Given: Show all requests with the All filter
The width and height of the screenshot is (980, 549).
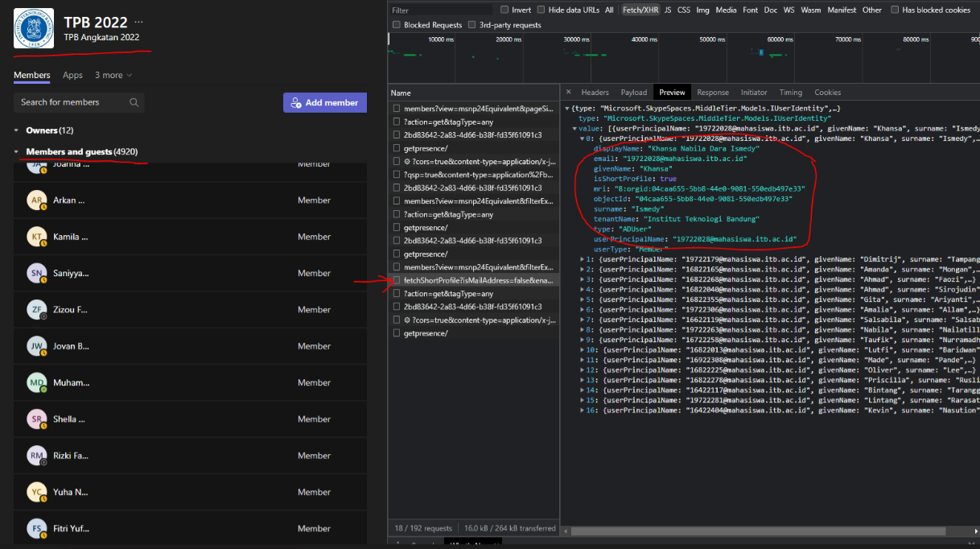Looking at the screenshot, I should [x=608, y=10].
